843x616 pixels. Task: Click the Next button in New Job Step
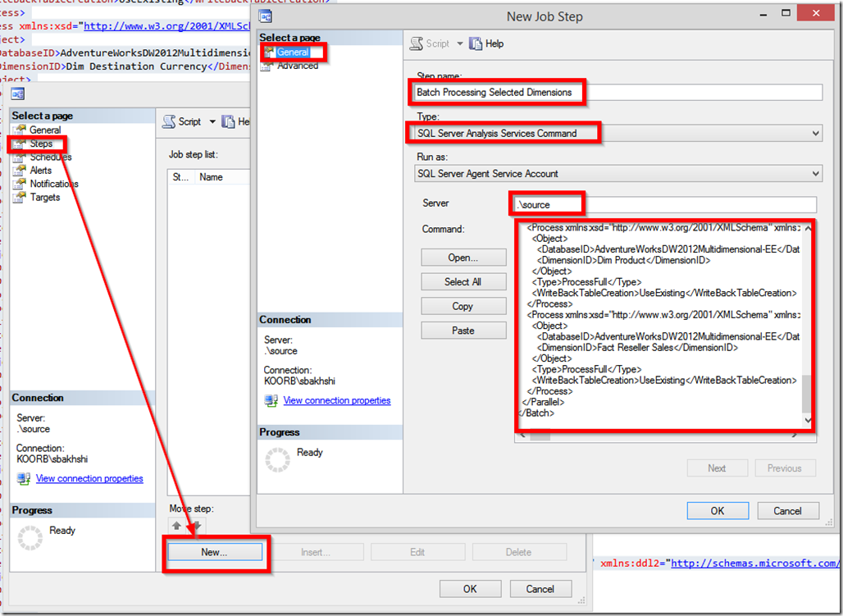click(718, 468)
